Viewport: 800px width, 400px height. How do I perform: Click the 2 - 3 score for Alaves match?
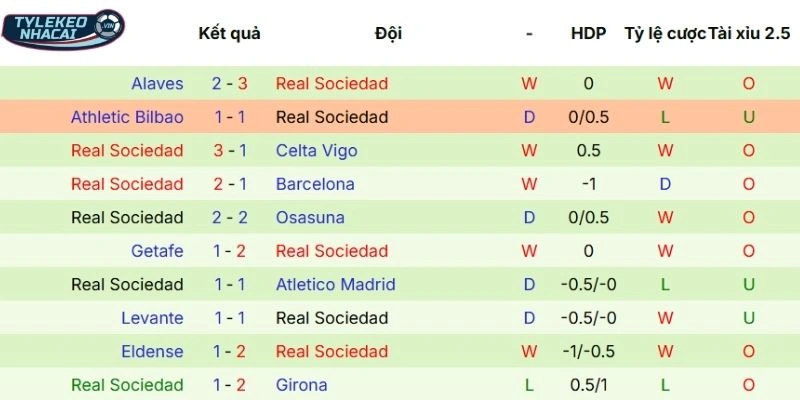[229, 84]
